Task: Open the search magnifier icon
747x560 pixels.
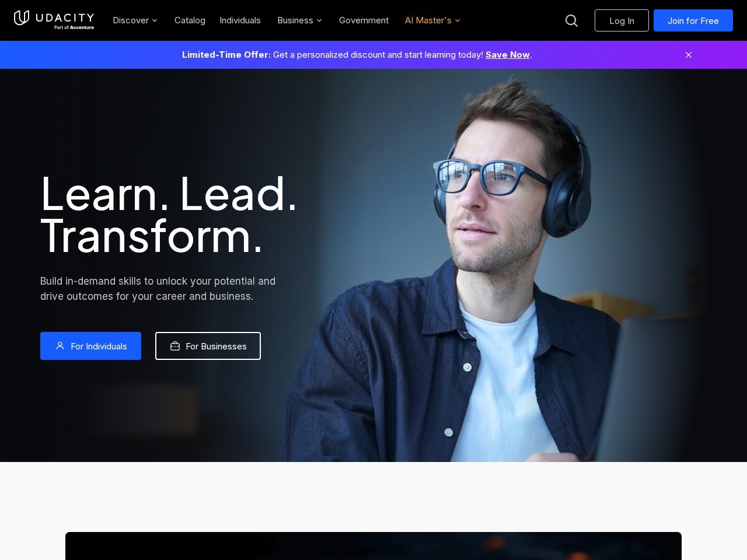Action: pyautogui.click(x=572, y=20)
